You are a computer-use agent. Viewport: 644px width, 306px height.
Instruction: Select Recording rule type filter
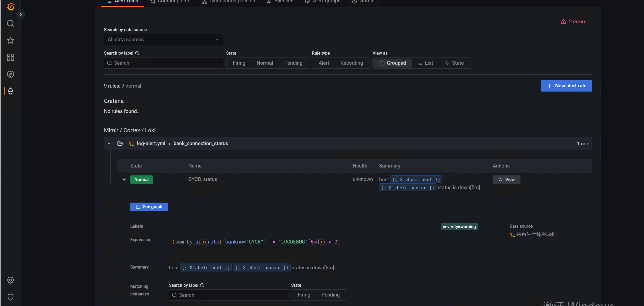click(352, 63)
